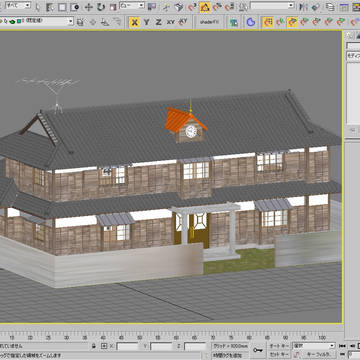This screenshot has width=360, height=360.
Task: Toggle the Select and Manipulate tool
Action: [x=166, y=6]
